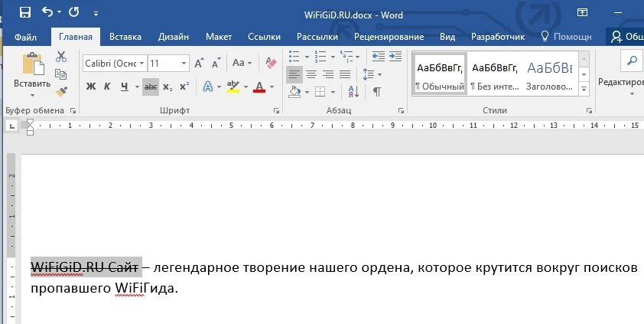Apply yellow text highlight color
This screenshot has width=644, height=324.
[x=233, y=87]
